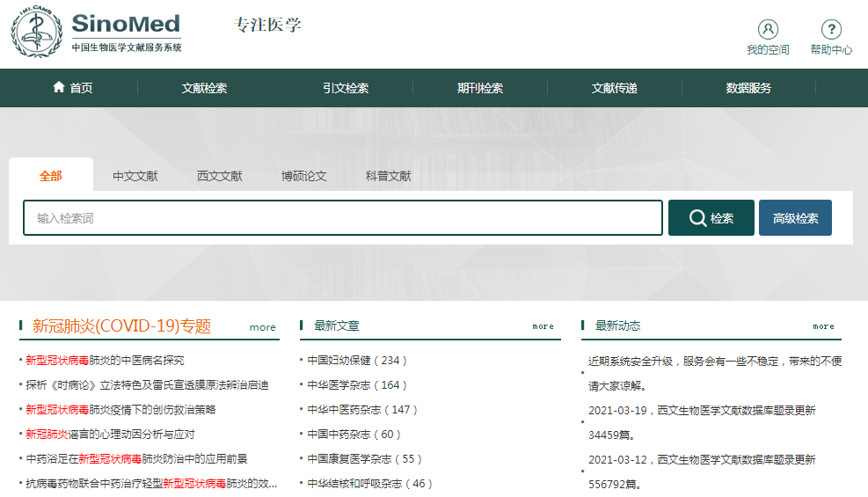Switch to 中文文献 tab
Viewport: 868px width, 497px height.
pos(135,176)
